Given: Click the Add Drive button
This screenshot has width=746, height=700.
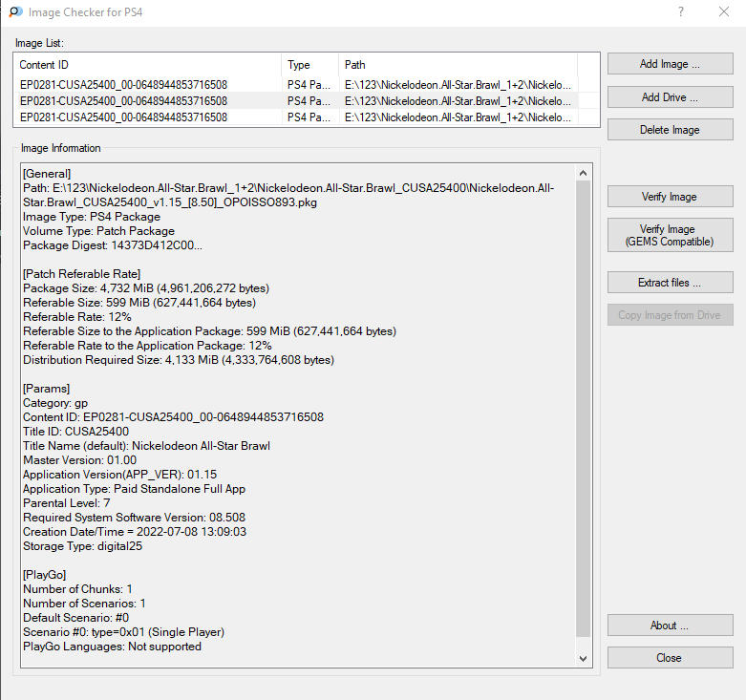Looking at the screenshot, I should (670, 97).
